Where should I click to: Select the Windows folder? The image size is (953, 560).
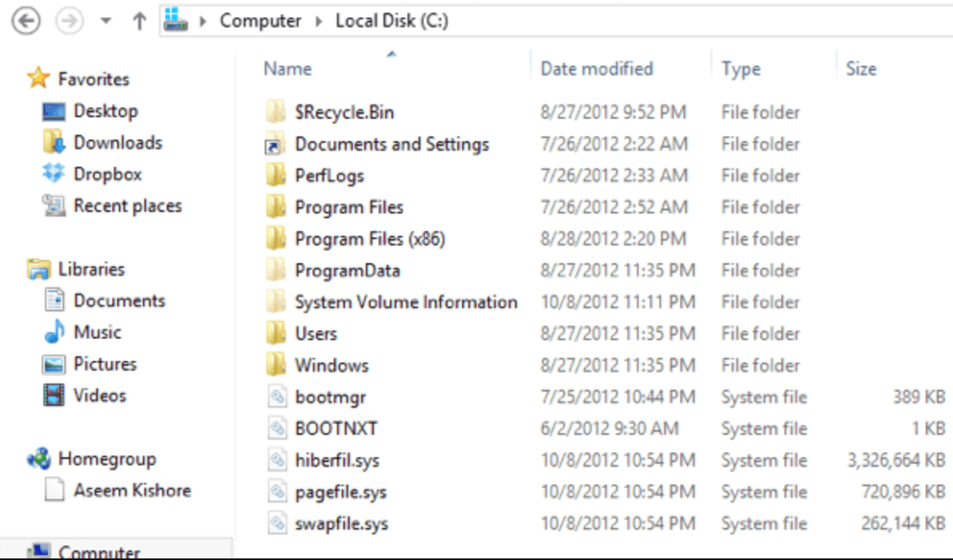(x=332, y=365)
